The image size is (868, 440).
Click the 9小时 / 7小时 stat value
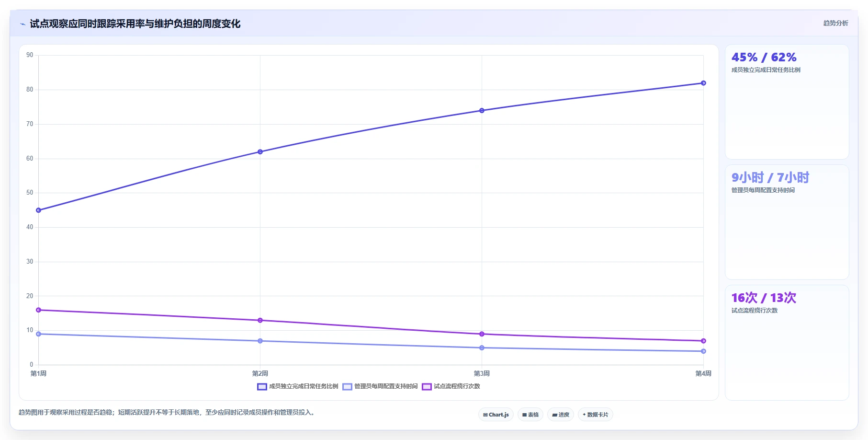770,178
